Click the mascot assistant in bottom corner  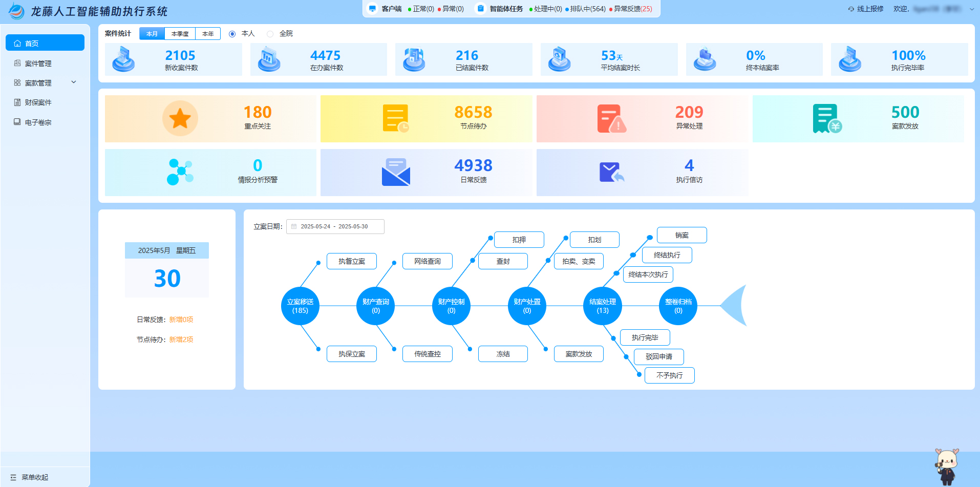point(946,465)
